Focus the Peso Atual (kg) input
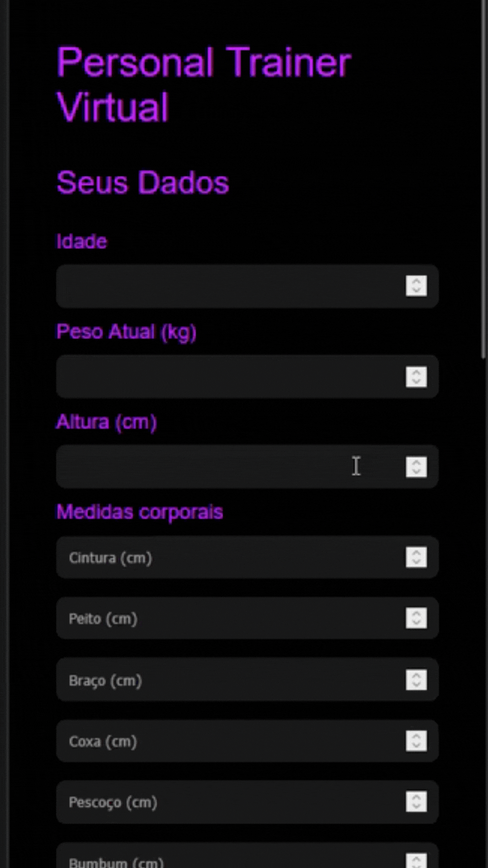The width and height of the screenshot is (488, 868). click(247, 377)
